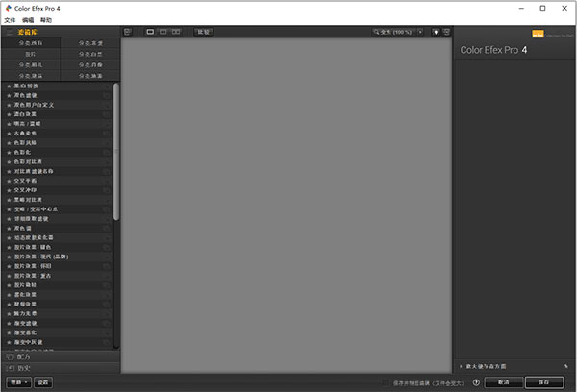Select the 渐变中灰镜 filter
Screen dimensions: 577x392
tap(57, 342)
